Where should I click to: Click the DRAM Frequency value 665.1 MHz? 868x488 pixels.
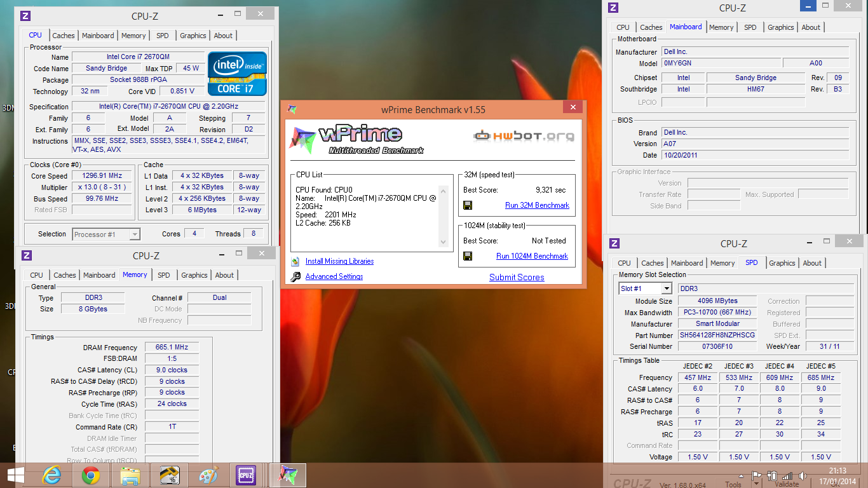click(x=172, y=348)
